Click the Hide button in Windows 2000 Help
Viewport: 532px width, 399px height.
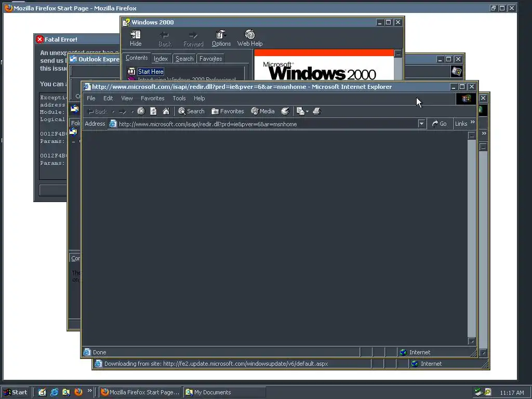coord(136,38)
